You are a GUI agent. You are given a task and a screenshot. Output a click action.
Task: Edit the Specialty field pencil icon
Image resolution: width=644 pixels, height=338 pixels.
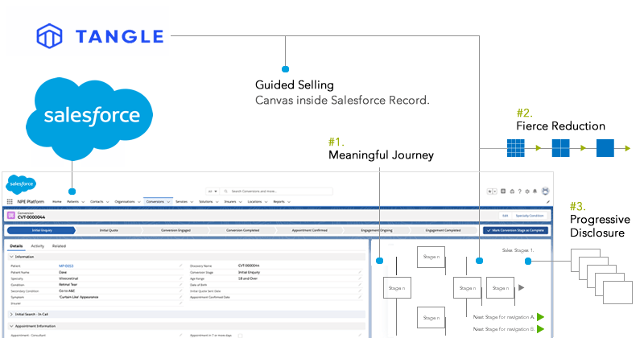pyautogui.click(x=180, y=278)
